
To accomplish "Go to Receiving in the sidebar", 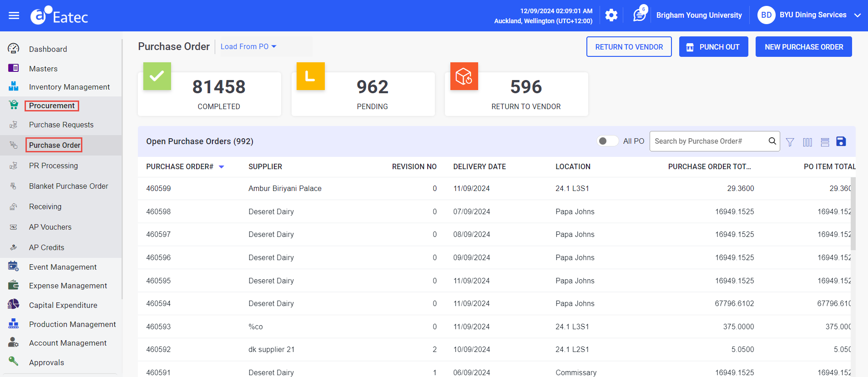I will pos(45,206).
